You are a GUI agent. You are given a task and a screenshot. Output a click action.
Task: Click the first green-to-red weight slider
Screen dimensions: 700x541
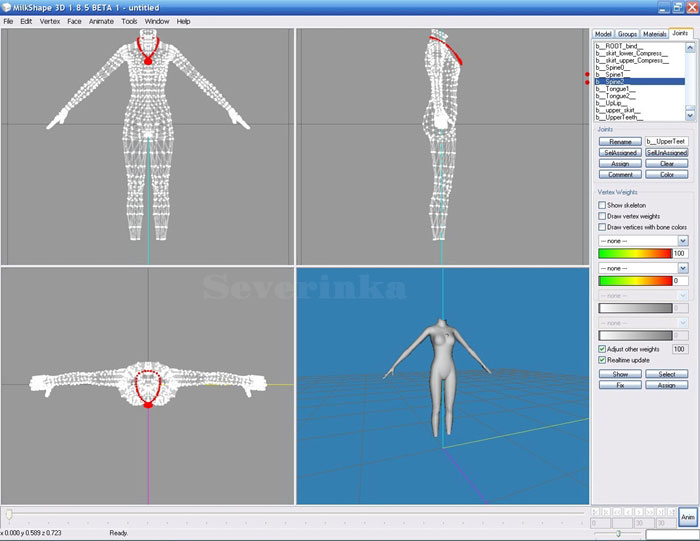(x=633, y=254)
